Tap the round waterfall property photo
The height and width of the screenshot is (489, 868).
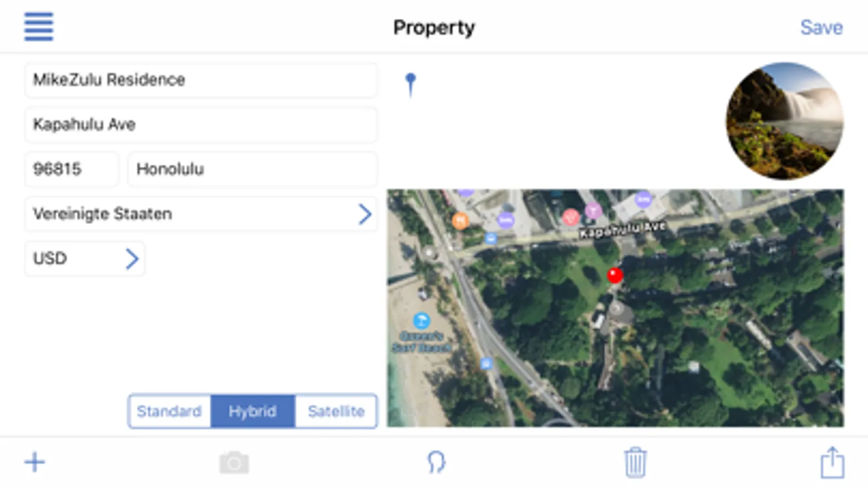[785, 121]
